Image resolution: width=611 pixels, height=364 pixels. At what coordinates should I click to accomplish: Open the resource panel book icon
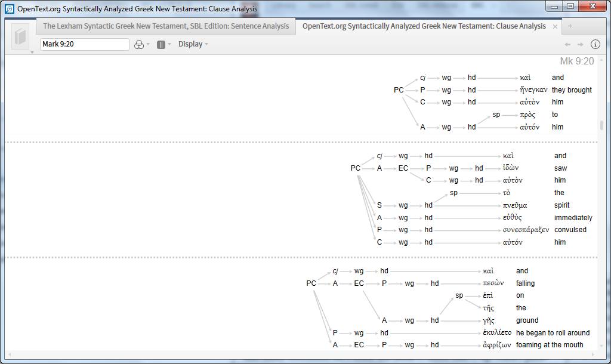[x=20, y=36]
